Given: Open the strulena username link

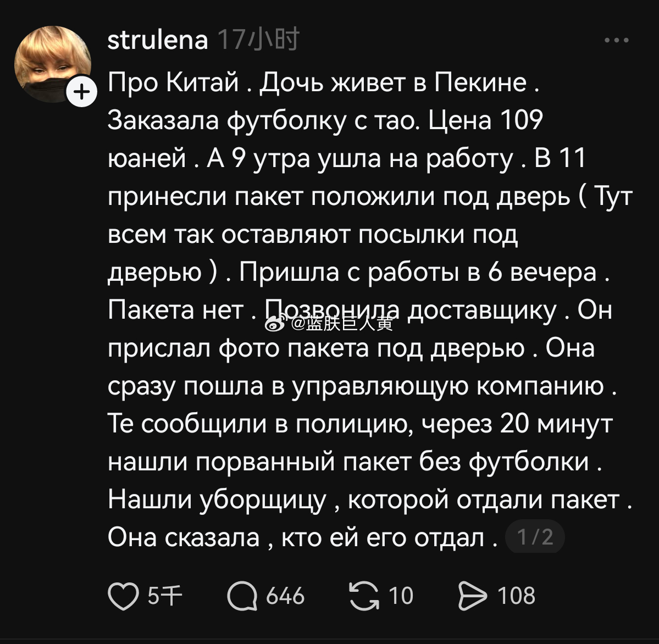Looking at the screenshot, I should click(x=158, y=40).
